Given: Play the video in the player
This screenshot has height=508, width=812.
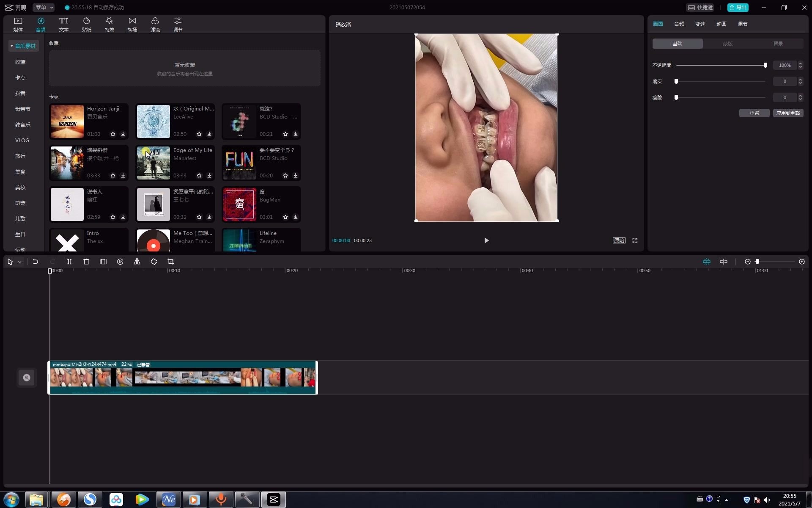Looking at the screenshot, I should (x=486, y=240).
